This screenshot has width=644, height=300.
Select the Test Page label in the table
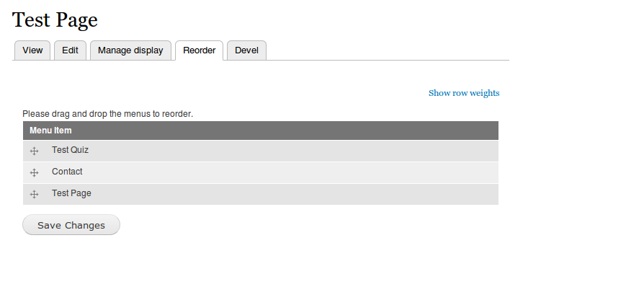click(71, 193)
